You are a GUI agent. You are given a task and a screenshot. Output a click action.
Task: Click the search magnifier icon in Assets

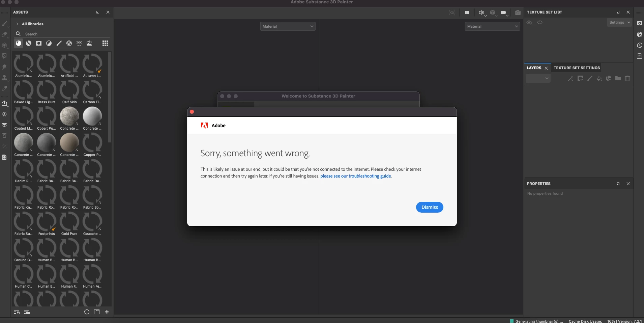18,34
